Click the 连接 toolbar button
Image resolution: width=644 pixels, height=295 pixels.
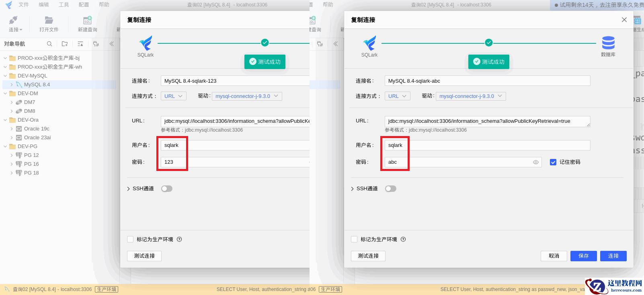(x=15, y=24)
